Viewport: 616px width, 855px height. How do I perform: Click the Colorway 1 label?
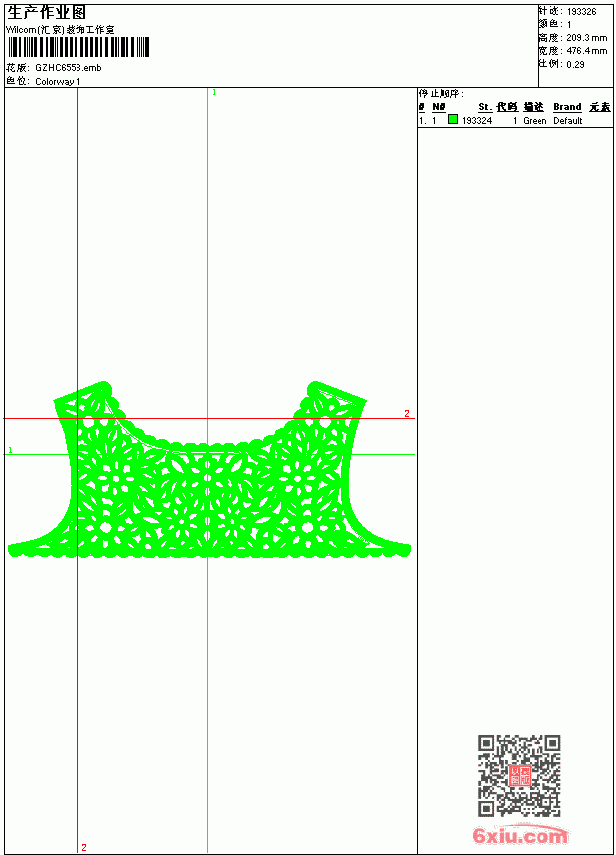coord(58,82)
